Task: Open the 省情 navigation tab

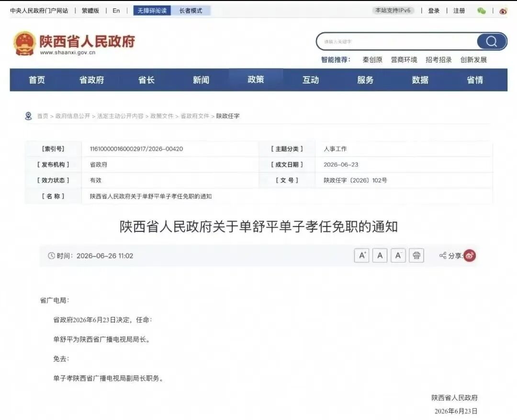Action: pyautogui.click(x=475, y=80)
